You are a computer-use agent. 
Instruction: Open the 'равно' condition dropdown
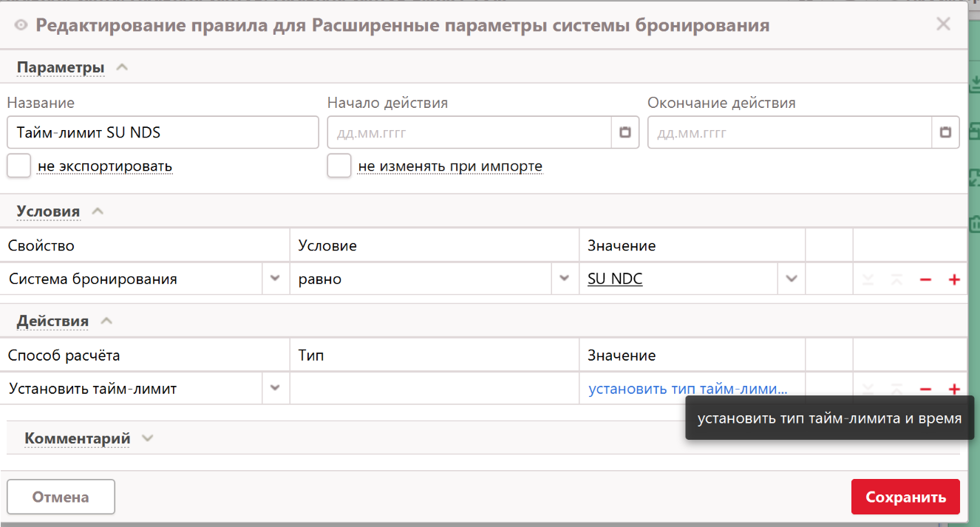pos(565,279)
